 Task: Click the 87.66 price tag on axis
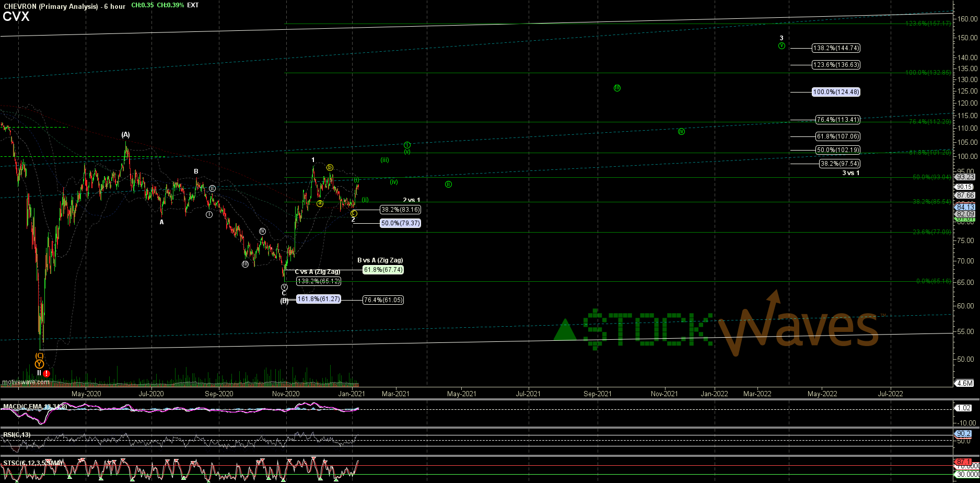click(x=966, y=195)
